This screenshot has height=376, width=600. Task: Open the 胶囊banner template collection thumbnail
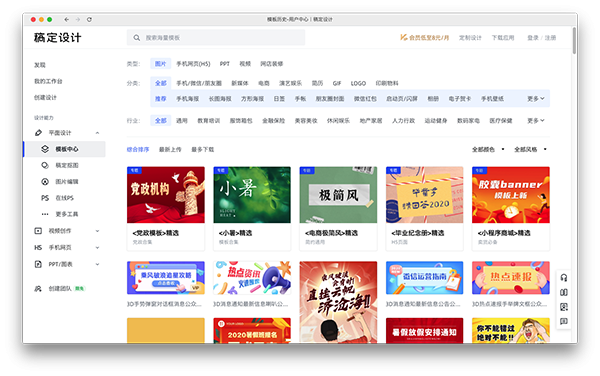[511, 195]
